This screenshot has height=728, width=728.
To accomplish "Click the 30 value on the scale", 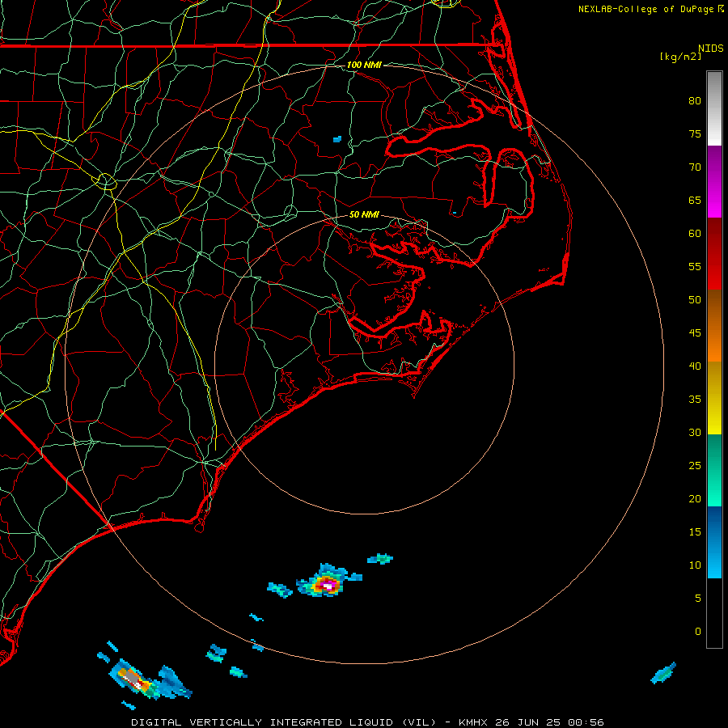I will (x=695, y=432).
